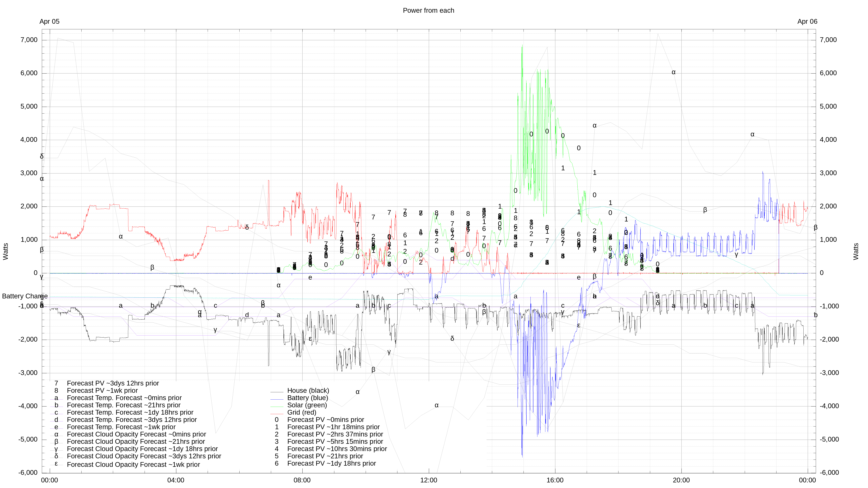Click the 20:00 time axis label
Image resolution: width=868 pixels, height=488 pixels.
coord(681,480)
